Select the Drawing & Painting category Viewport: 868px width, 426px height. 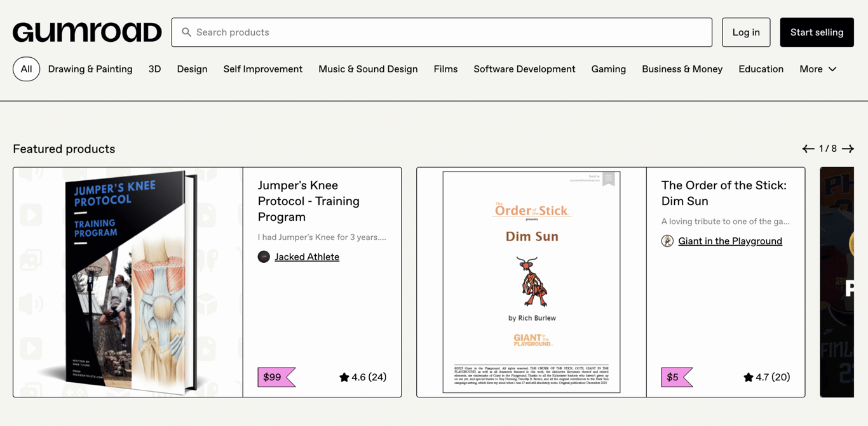90,69
